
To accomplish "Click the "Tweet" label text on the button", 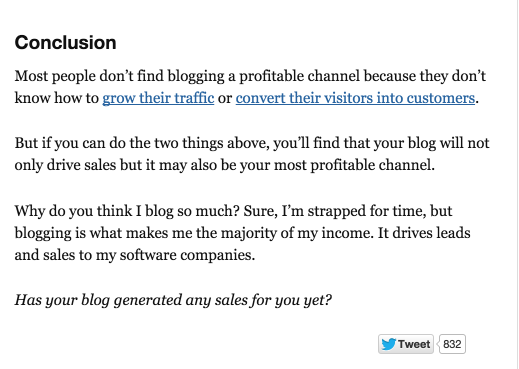I will pyautogui.click(x=414, y=344).
